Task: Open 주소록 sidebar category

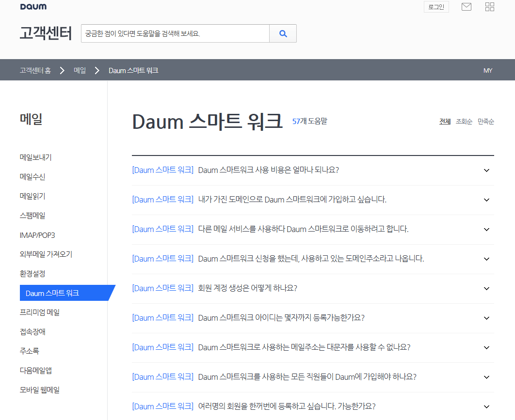Action: [29, 351]
